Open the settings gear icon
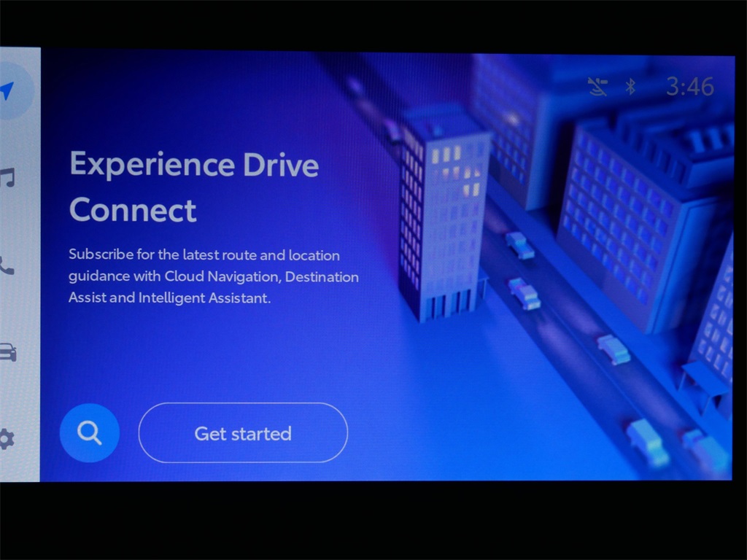Image resolution: width=747 pixels, height=560 pixels. coord(7,439)
